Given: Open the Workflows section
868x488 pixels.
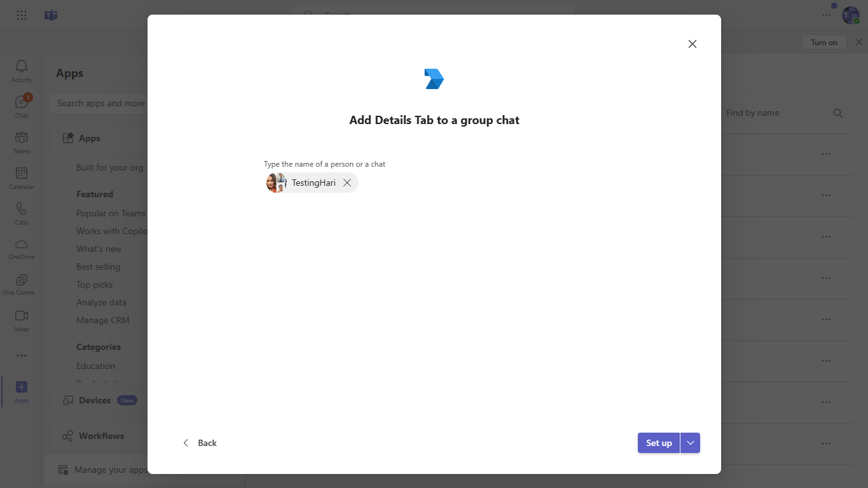Looking at the screenshot, I should (x=101, y=436).
